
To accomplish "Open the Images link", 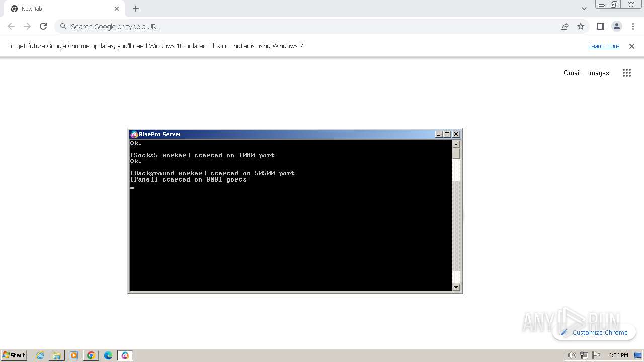I will click(598, 73).
